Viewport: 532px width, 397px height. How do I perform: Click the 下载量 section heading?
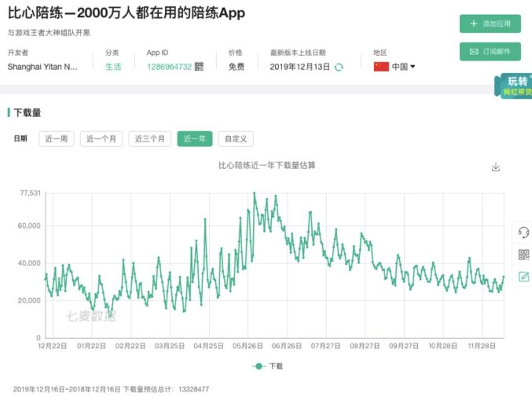point(28,112)
